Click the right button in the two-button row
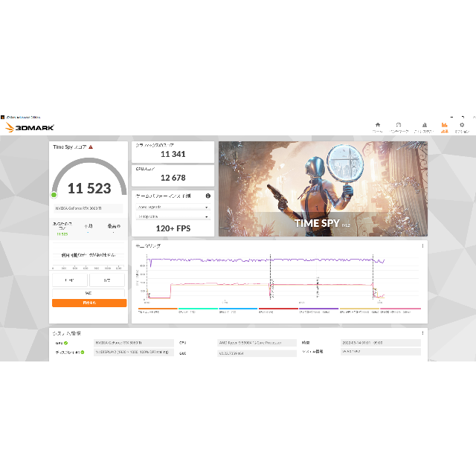Viewport: 476px width, 476px height. point(107,280)
